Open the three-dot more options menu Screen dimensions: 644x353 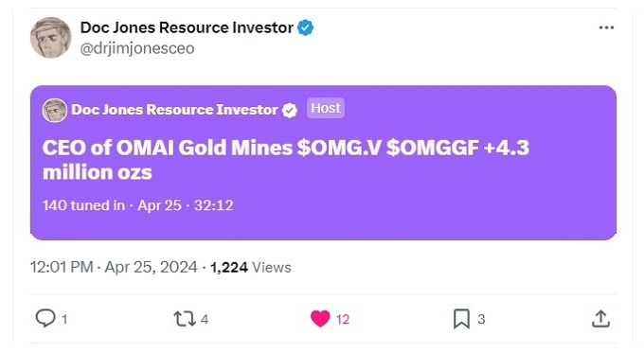pos(606,27)
